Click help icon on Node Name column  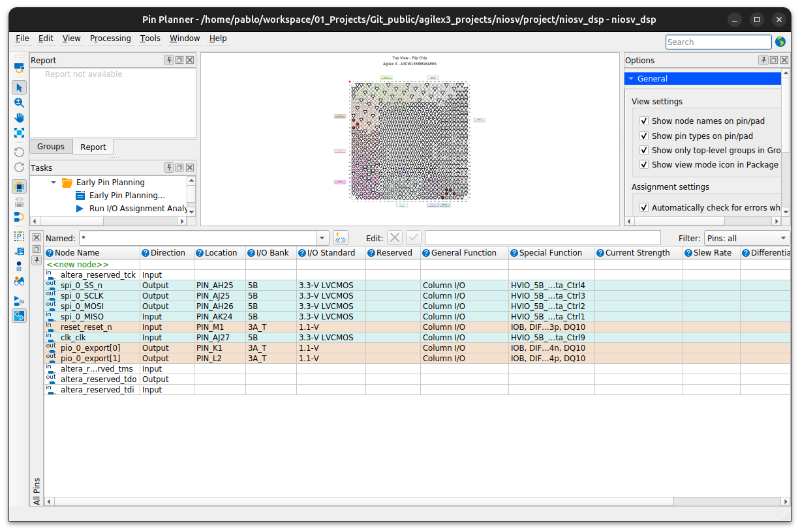click(50, 253)
